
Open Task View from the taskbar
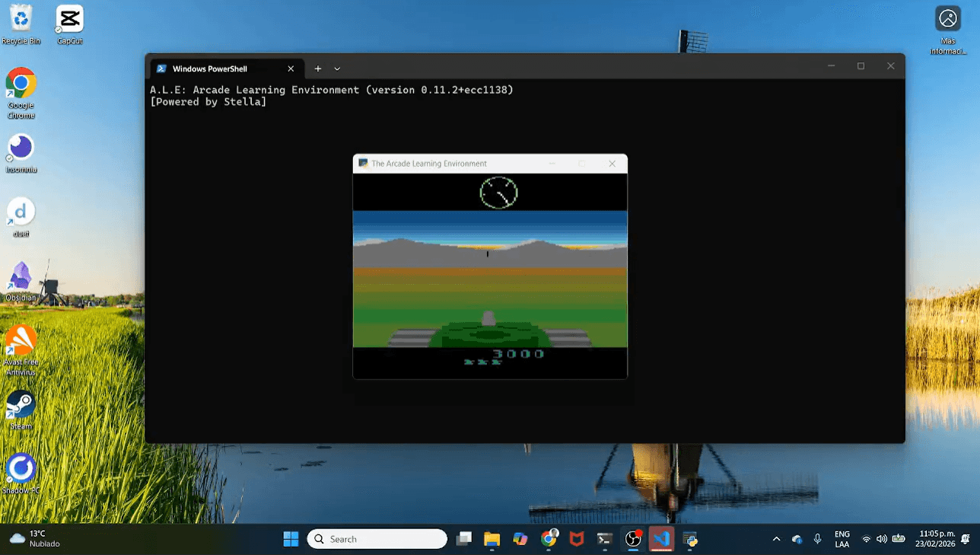[464, 539]
